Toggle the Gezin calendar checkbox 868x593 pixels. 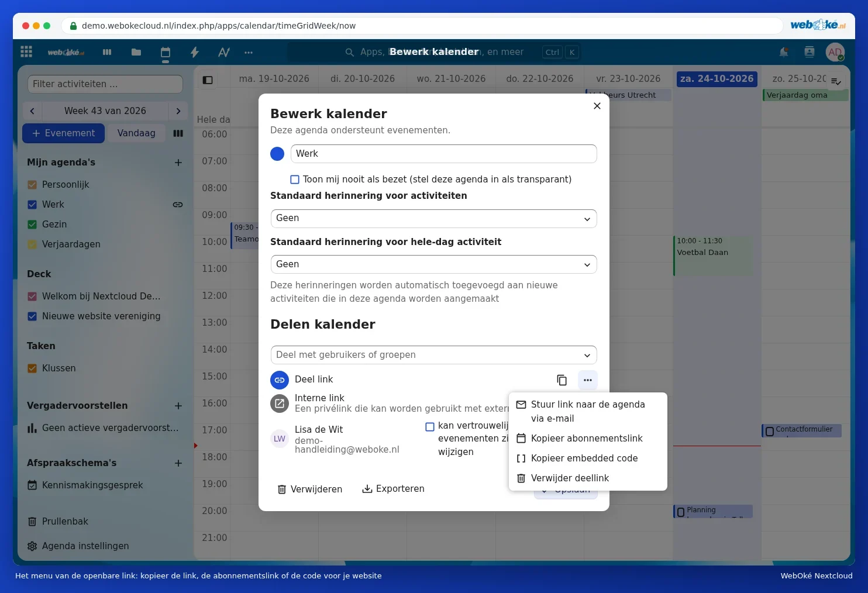(x=32, y=225)
